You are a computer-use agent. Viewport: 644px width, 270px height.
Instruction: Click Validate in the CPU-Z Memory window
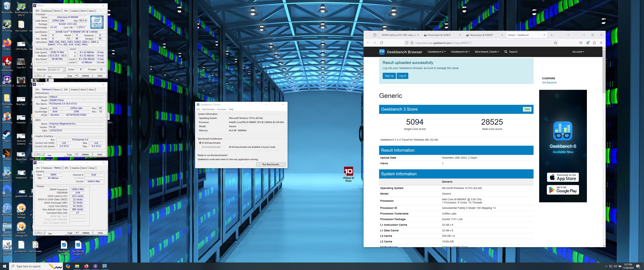point(86,233)
